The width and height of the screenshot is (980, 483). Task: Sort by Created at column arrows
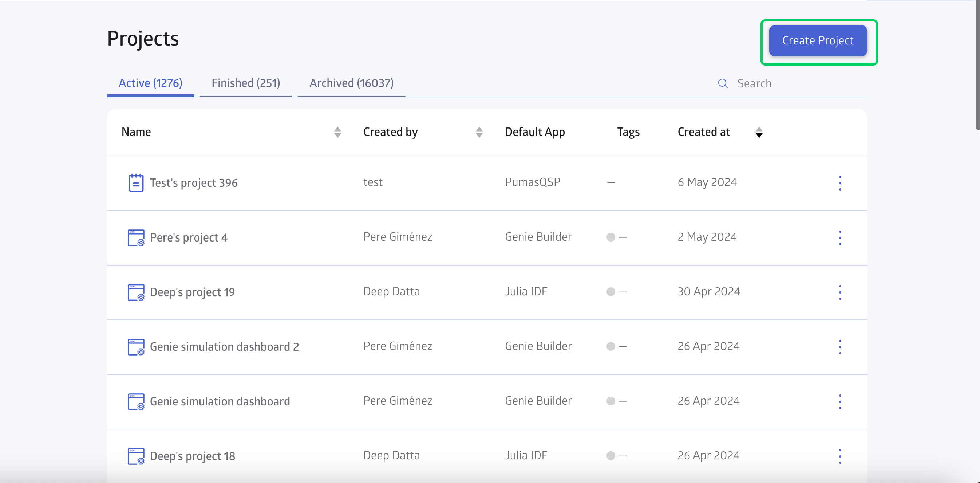point(759,132)
